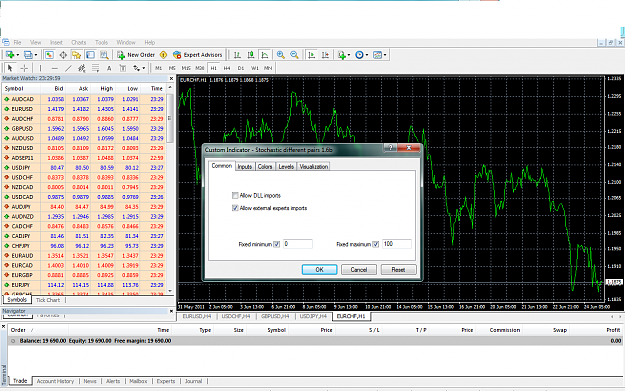
Task: Enable chart auto scroll icon
Action: click(312, 55)
